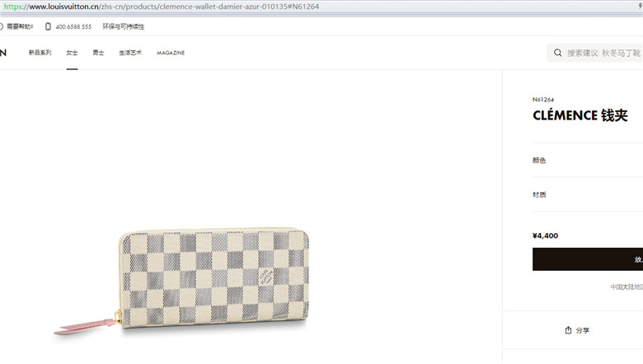Open the 女士 menu

[x=72, y=53]
